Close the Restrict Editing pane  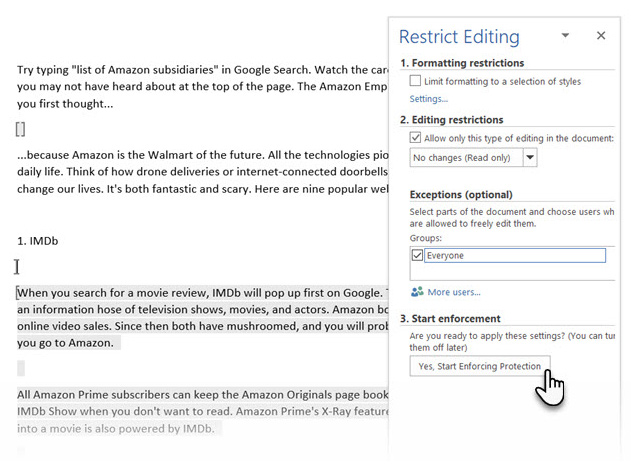(x=601, y=36)
